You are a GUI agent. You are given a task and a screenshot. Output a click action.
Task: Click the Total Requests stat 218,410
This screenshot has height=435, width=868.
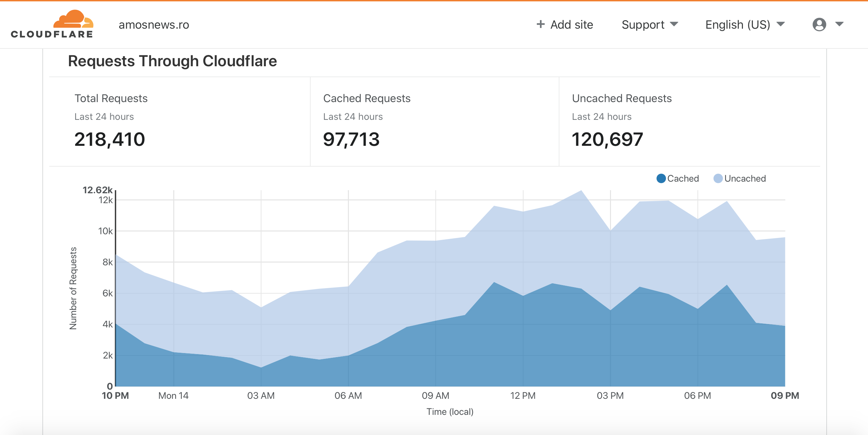[110, 139]
